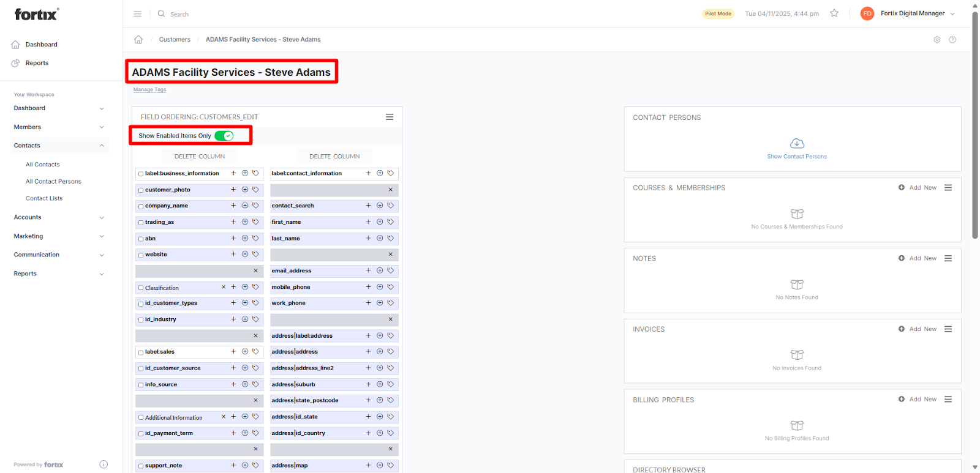
Task: Check the customer_photo checkbox
Action: [141, 190]
